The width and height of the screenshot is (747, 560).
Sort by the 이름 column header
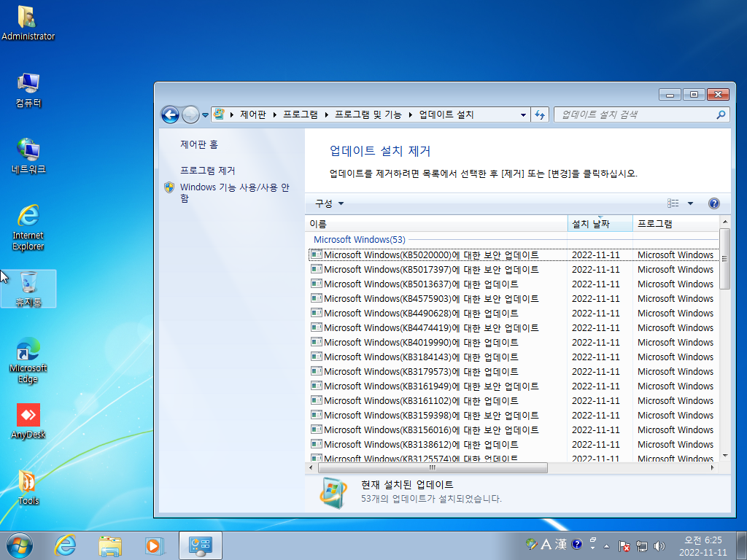point(436,224)
